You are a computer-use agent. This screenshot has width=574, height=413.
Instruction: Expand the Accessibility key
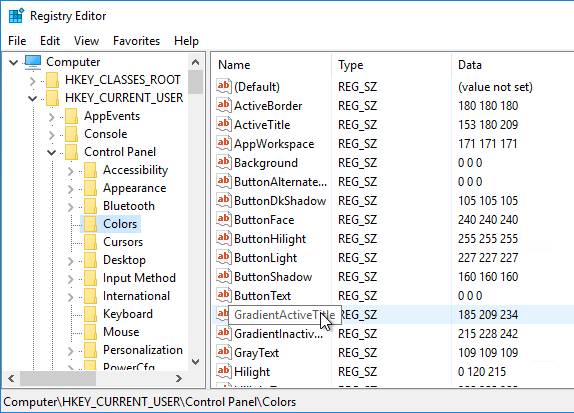coord(71,171)
